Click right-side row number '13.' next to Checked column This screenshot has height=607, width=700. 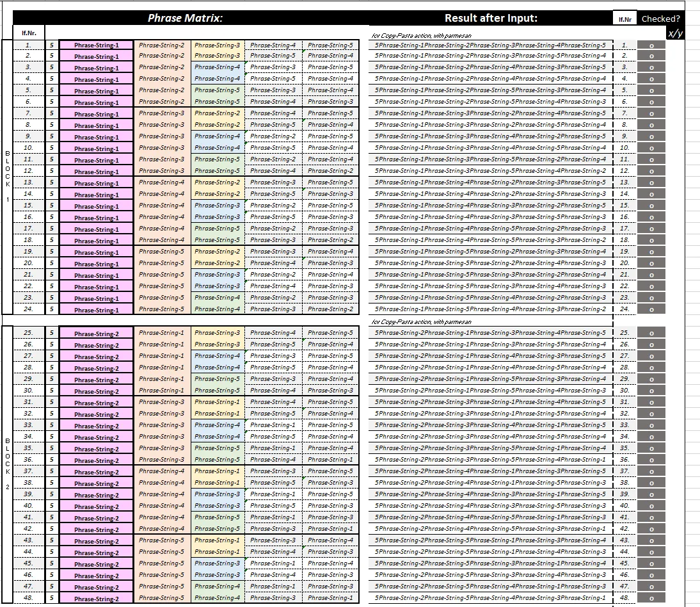coord(624,182)
